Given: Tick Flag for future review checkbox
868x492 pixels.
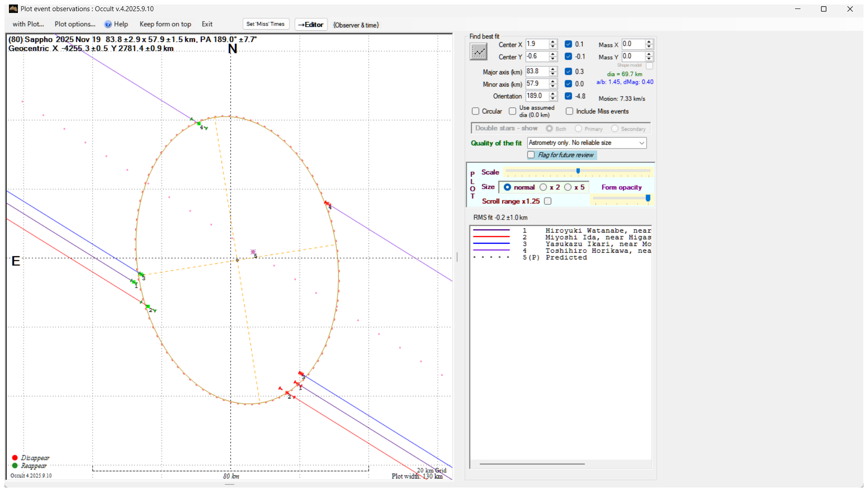Looking at the screenshot, I should pos(531,155).
